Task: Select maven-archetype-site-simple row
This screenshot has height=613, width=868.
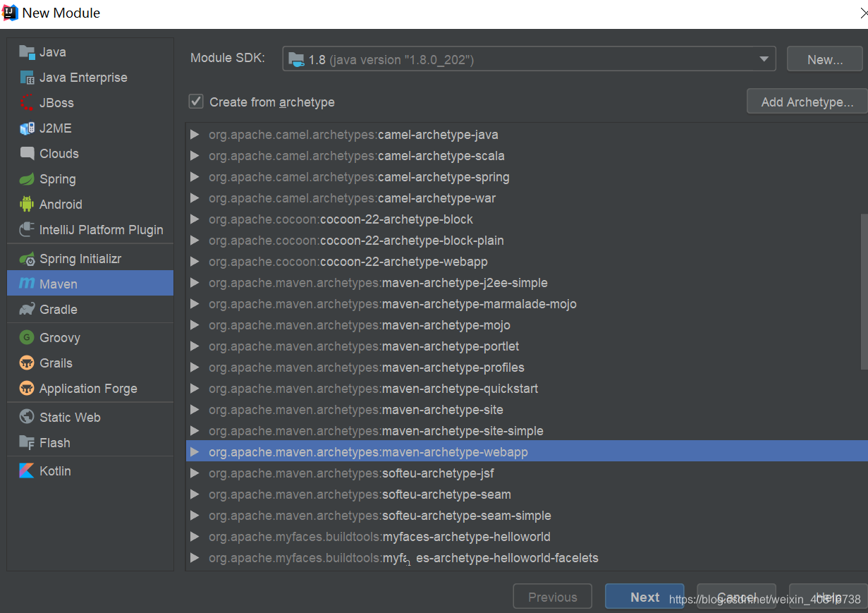Action: click(527, 431)
